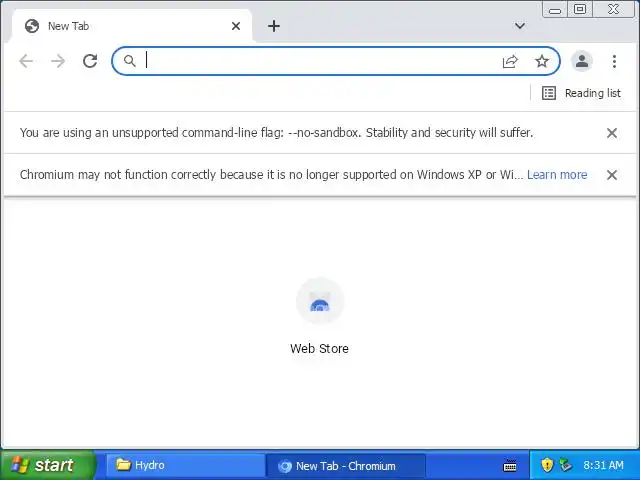Open the Chromium three-dot menu
The width and height of the screenshot is (640, 480).
click(614, 61)
